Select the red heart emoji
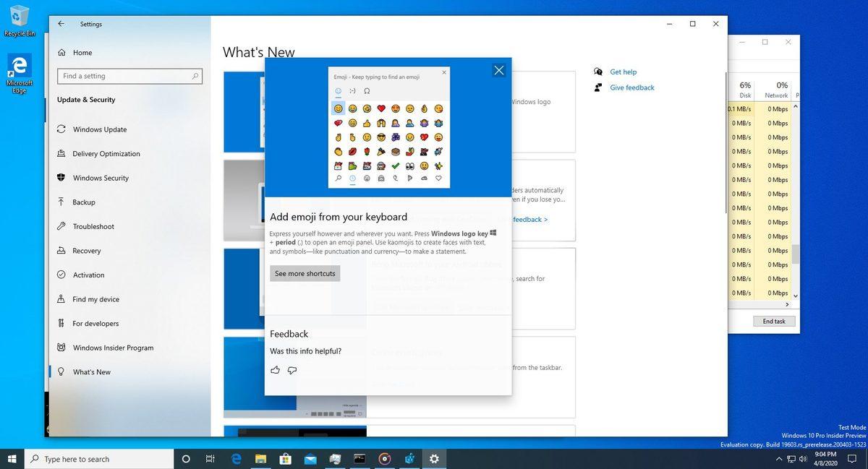This screenshot has width=868, height=469. (x=381, y=108)
